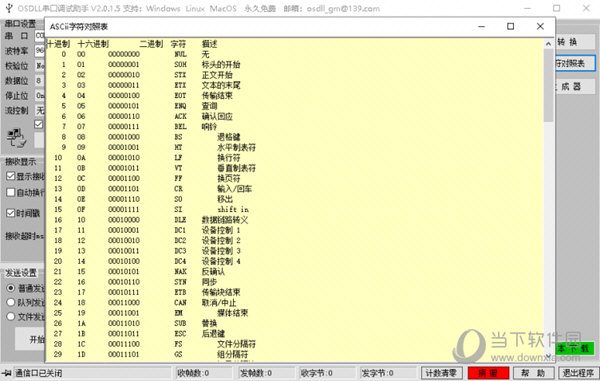
Task: Open the 波特率 baud rate combo box
Action: pyautogui.click(x=40, y=50)
